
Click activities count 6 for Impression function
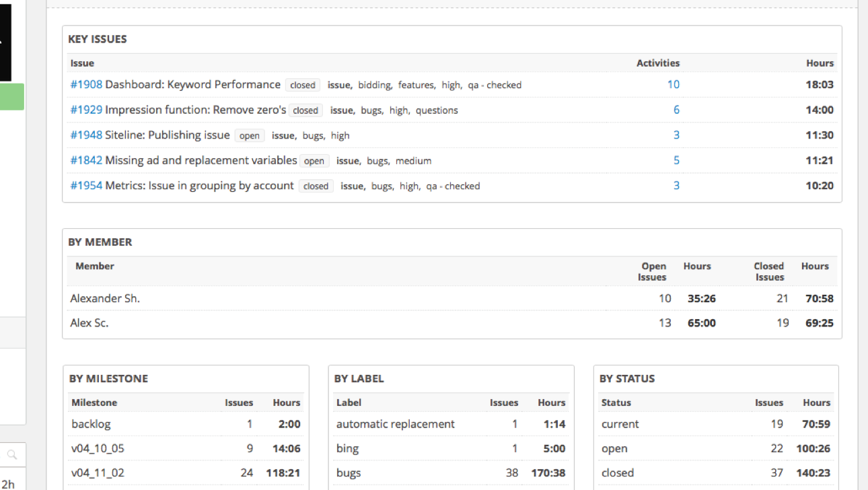(x=676, y=110)
